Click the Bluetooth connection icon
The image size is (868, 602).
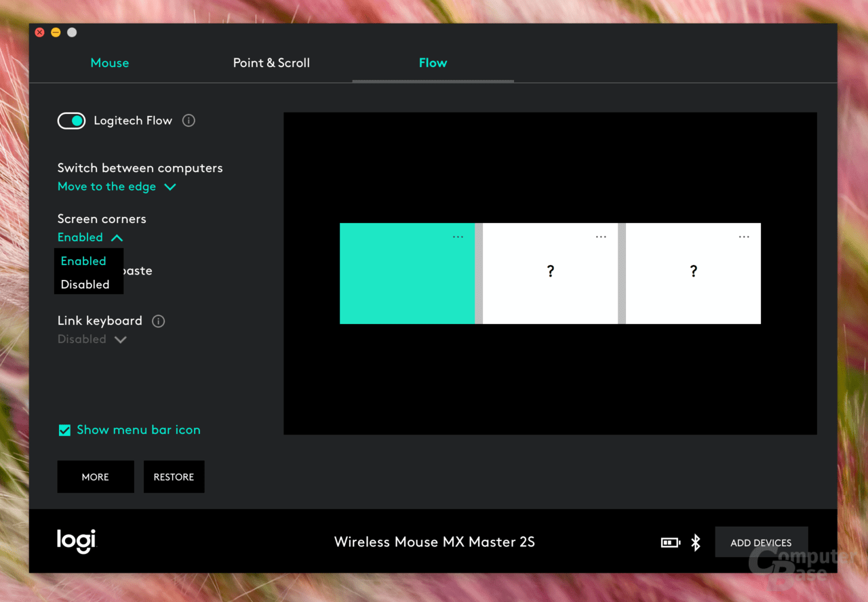tap(695, 542)
